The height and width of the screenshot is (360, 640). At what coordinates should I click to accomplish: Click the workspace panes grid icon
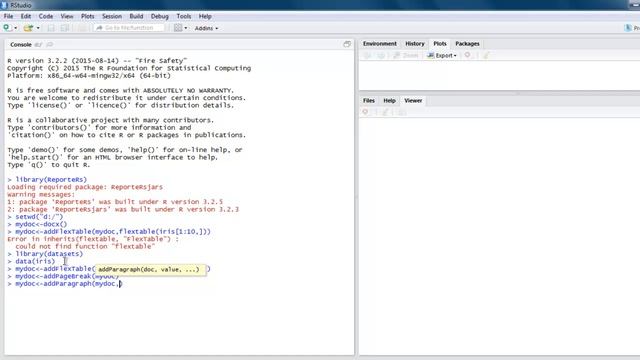click(x=178, y=28)
